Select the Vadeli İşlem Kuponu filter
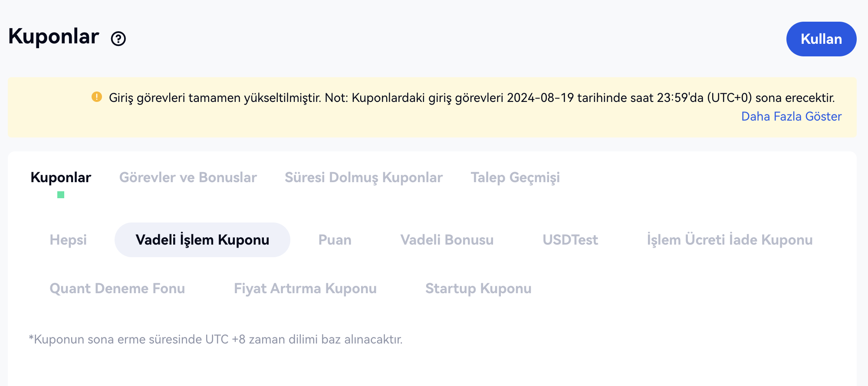This screenshot has width=868, height=386. pyautogui.click(x=202, y=240)
